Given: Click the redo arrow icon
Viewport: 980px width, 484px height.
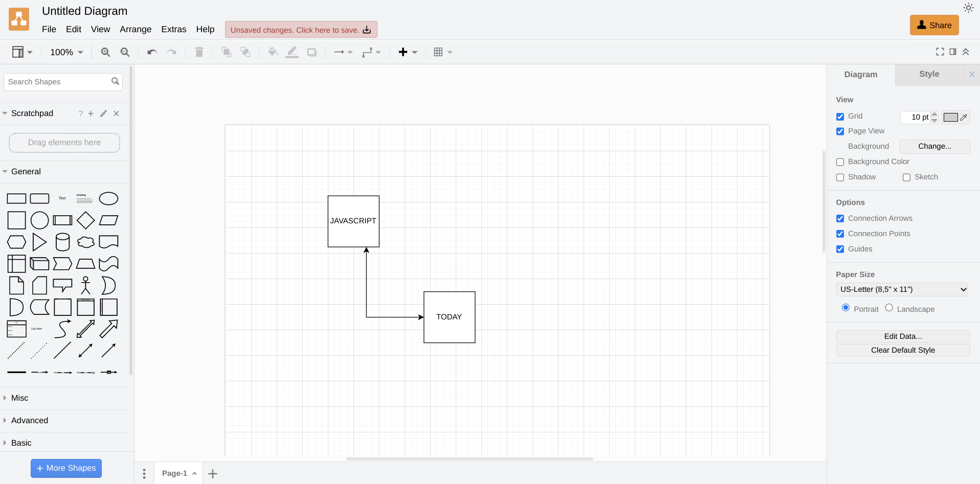Looking at the screenshot, I should (x=172, y=52).
